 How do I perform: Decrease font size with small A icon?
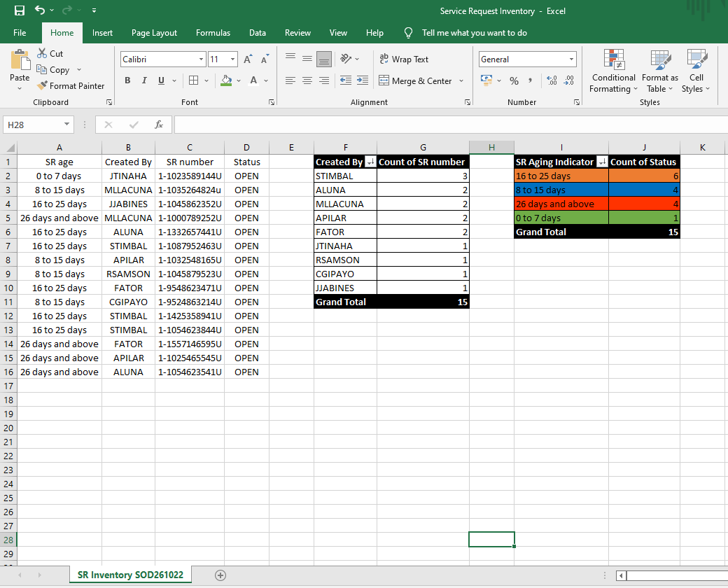[x=265, y=59]
